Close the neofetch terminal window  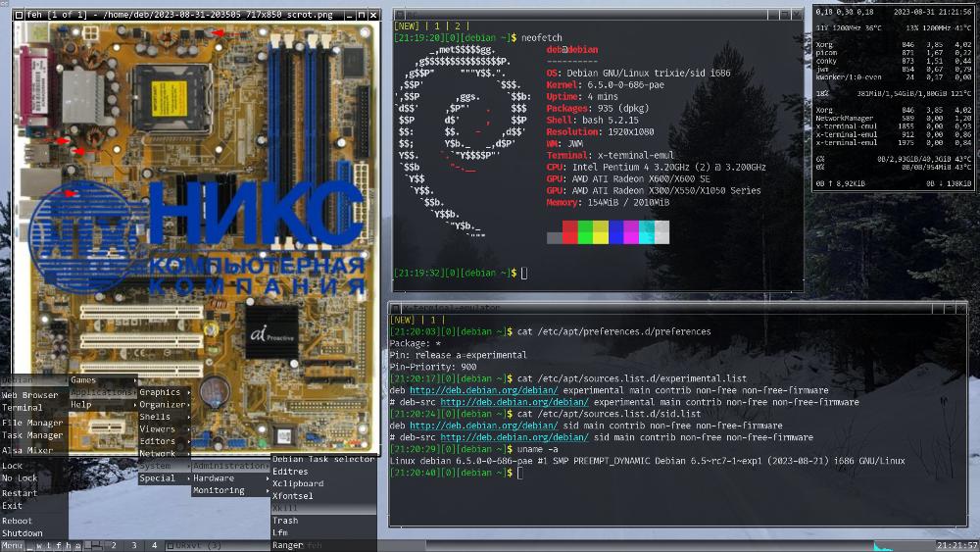797,14
